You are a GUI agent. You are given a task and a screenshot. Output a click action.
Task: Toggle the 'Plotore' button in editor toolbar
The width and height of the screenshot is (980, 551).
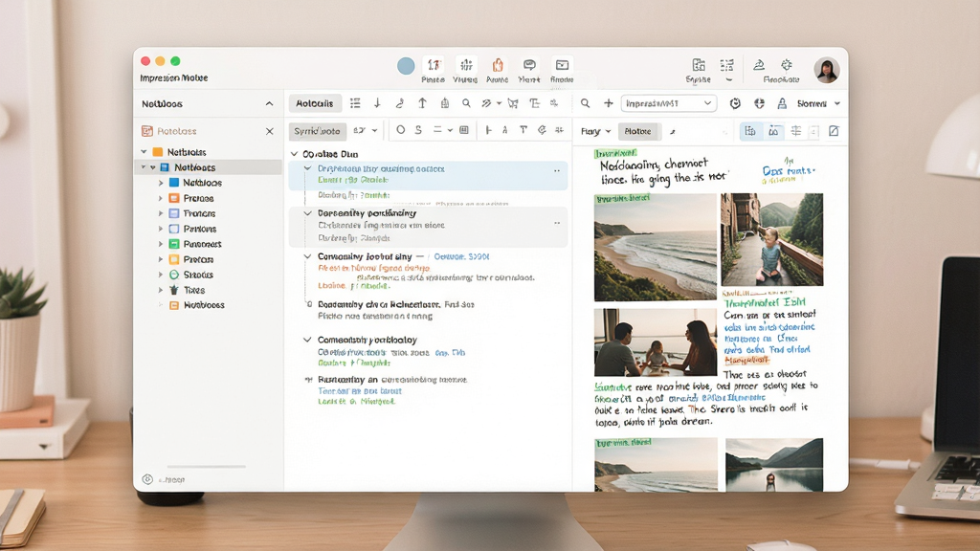[638, 131]
